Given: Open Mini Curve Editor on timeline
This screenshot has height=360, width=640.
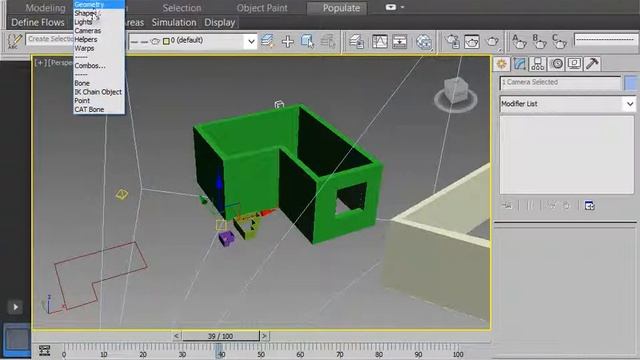Looking at the screenshot, I should pyautogui.click(x=44, y=350).
